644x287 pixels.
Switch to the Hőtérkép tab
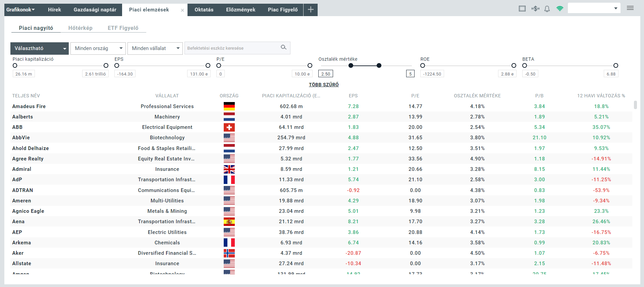[80, 28]
